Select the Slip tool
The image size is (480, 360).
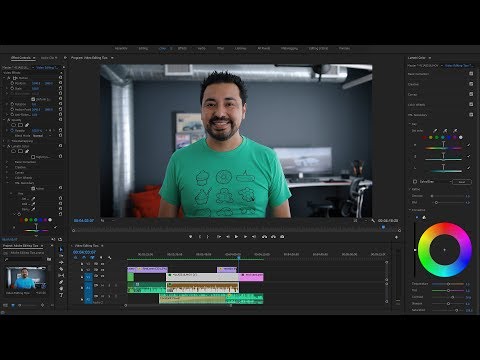[61, 276]
